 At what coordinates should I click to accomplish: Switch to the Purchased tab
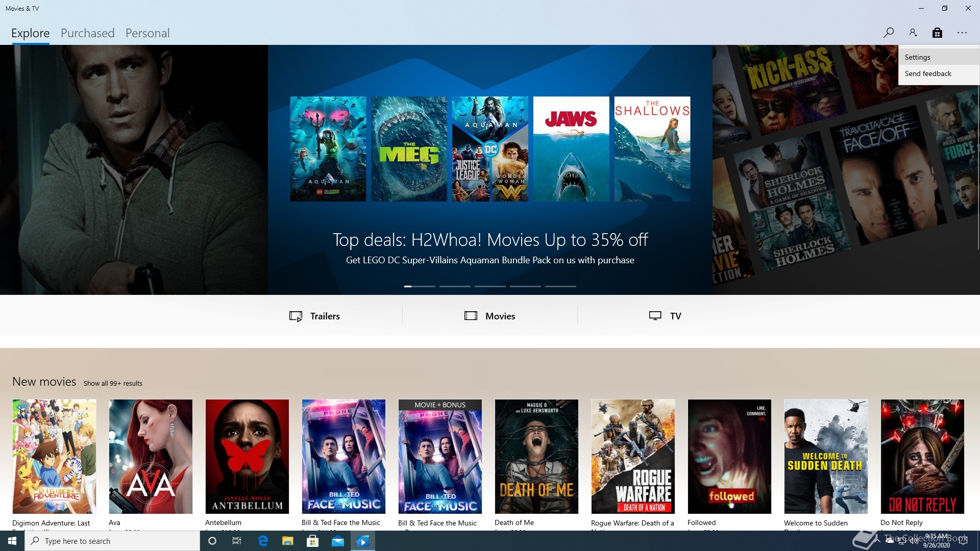[88, 33]
